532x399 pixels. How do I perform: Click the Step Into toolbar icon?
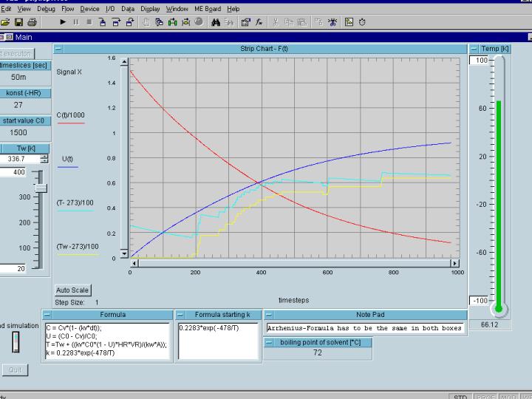(103, 22)
